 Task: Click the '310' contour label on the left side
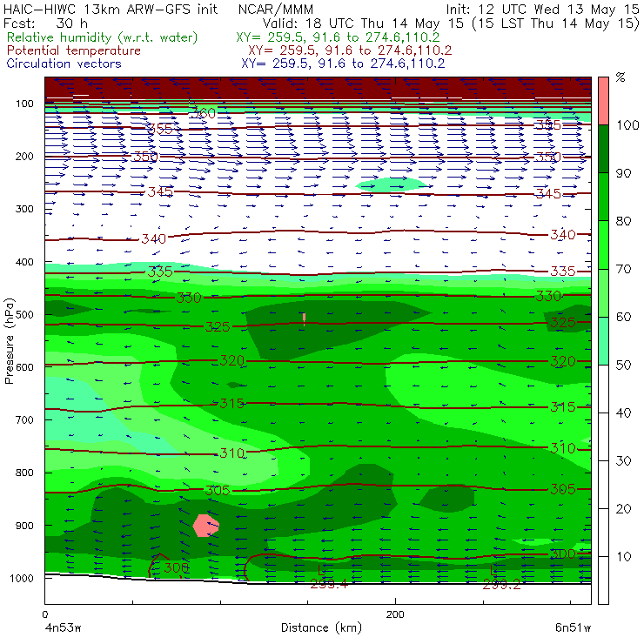(232, 453)
